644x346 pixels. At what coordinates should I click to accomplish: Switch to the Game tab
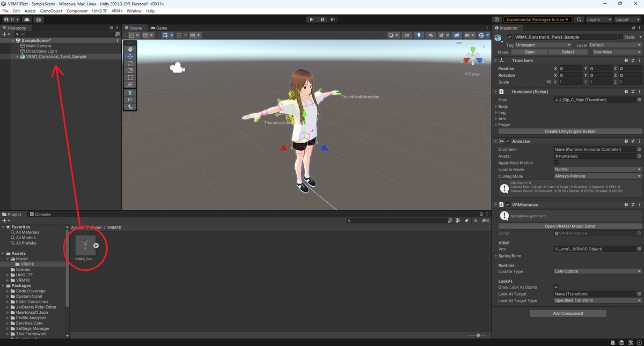coord(159,28)
